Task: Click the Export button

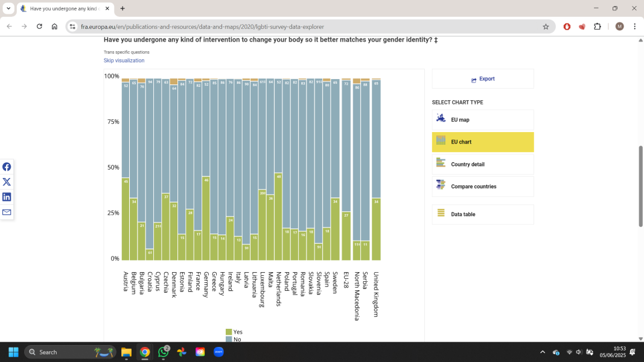Action: click(x=482, y=79)
